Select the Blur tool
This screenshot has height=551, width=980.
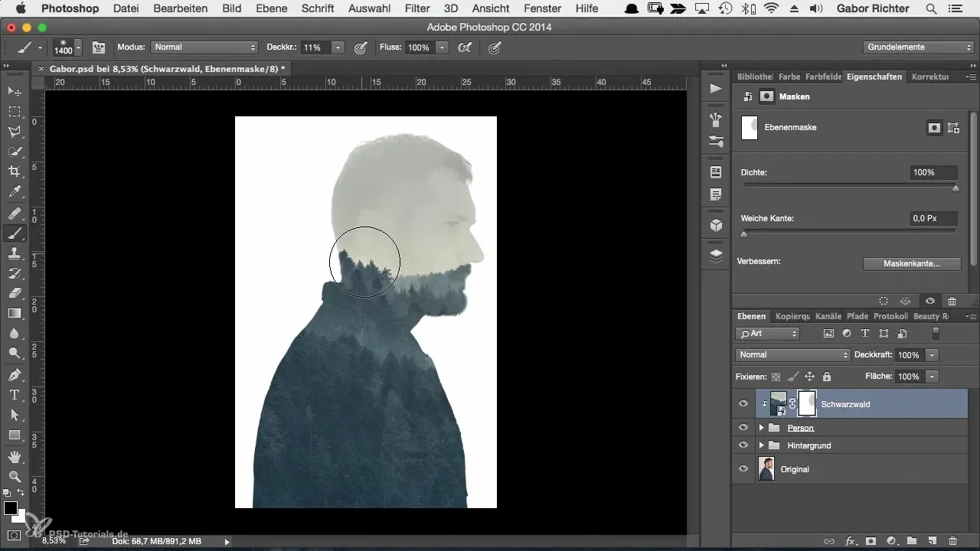[x=15, y=333]
